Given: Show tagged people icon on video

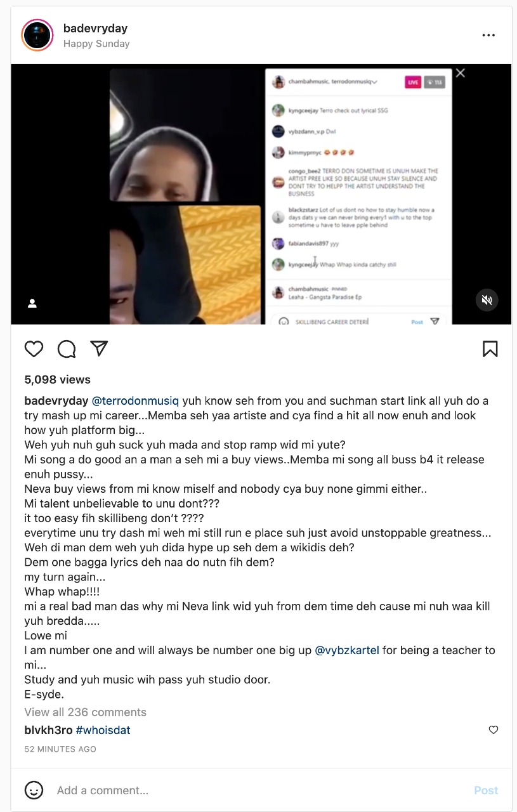Looking at the screenshot, I should [32, 304].
